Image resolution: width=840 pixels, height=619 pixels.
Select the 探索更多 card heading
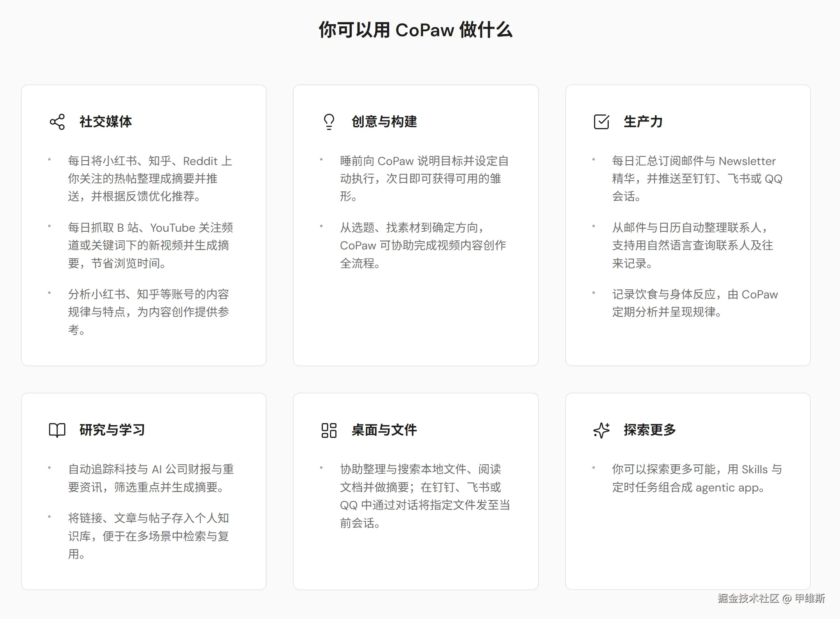pyautogui.click(x=650, y=430)
